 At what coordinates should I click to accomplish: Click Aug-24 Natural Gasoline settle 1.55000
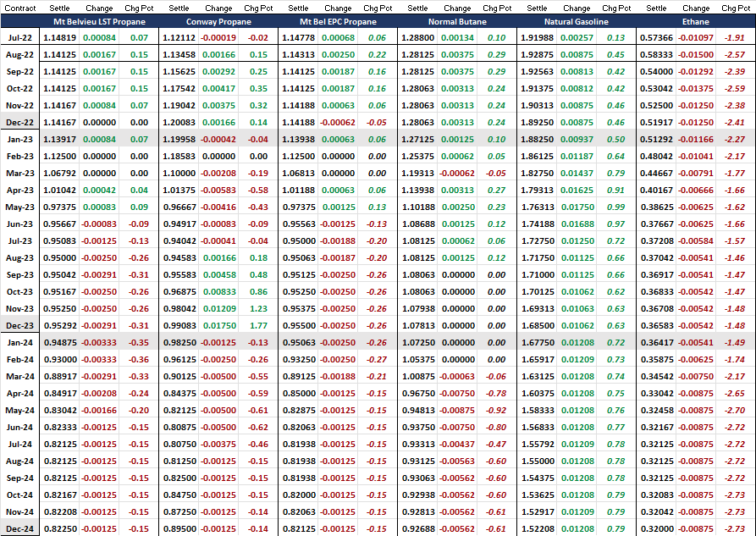[x=537, y=461]
